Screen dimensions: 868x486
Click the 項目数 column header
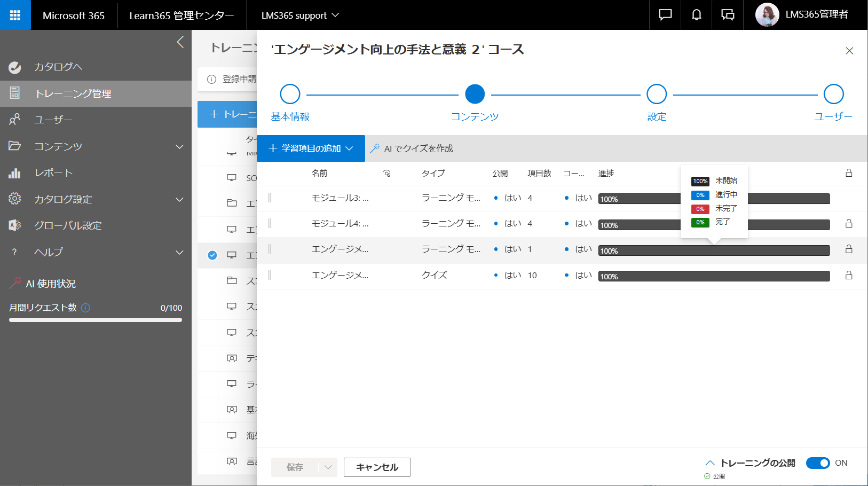point(539,173)
